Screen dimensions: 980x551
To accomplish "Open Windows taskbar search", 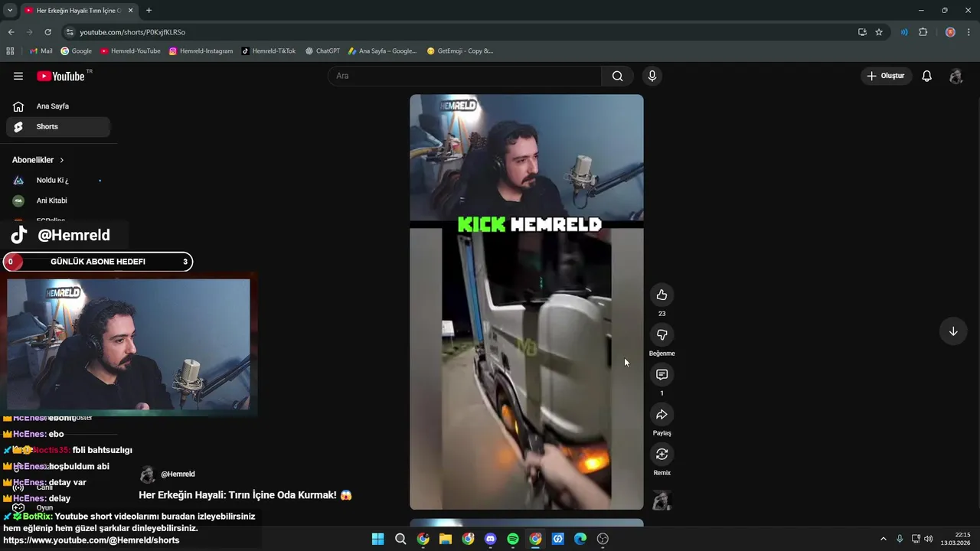I will coord(400,539).
